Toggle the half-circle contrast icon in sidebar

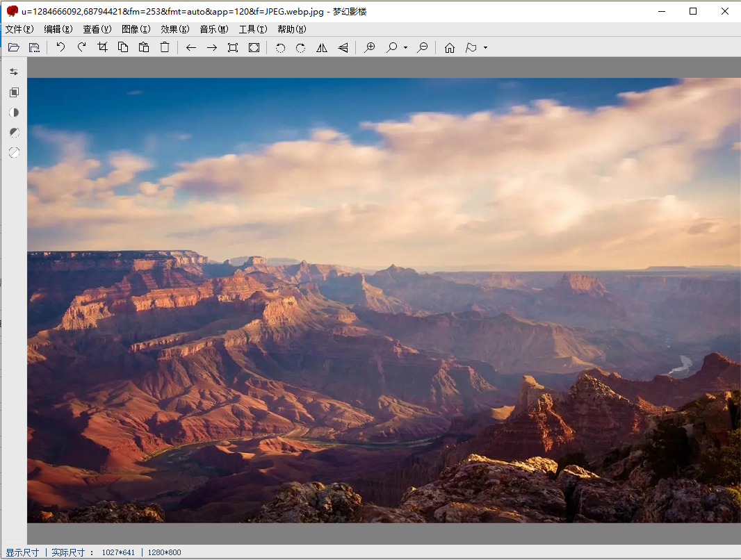(14, 113)
